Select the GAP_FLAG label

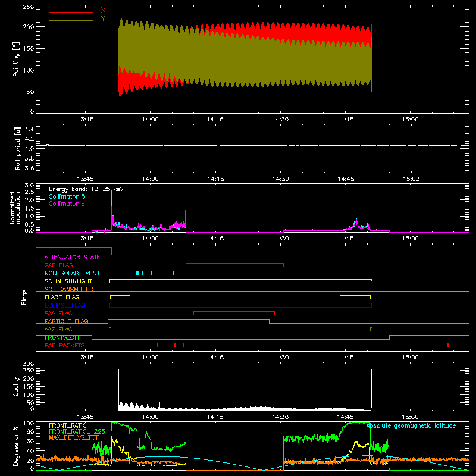[59, 265]
